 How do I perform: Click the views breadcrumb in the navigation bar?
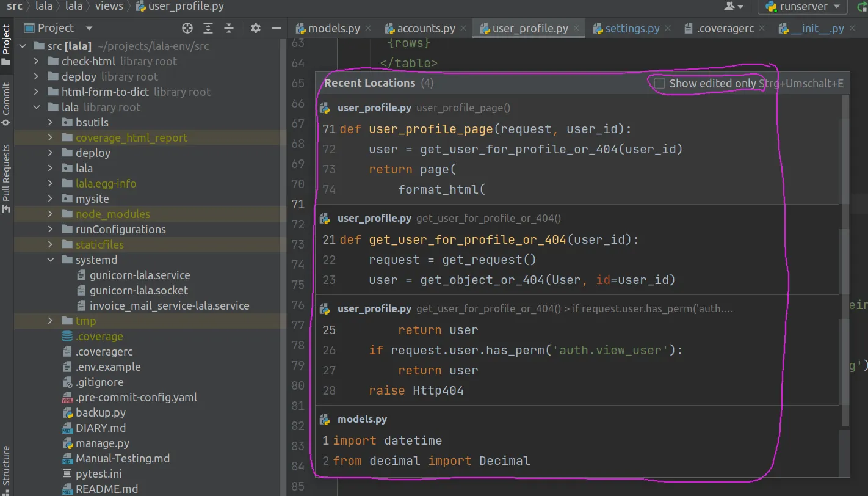tap(109, 7)
